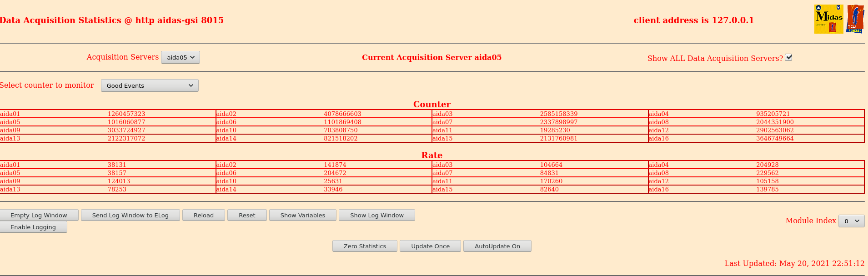Click Current Acquisition Server aida05 text
This screenshot has width=868, height=276.
[431, 57]
